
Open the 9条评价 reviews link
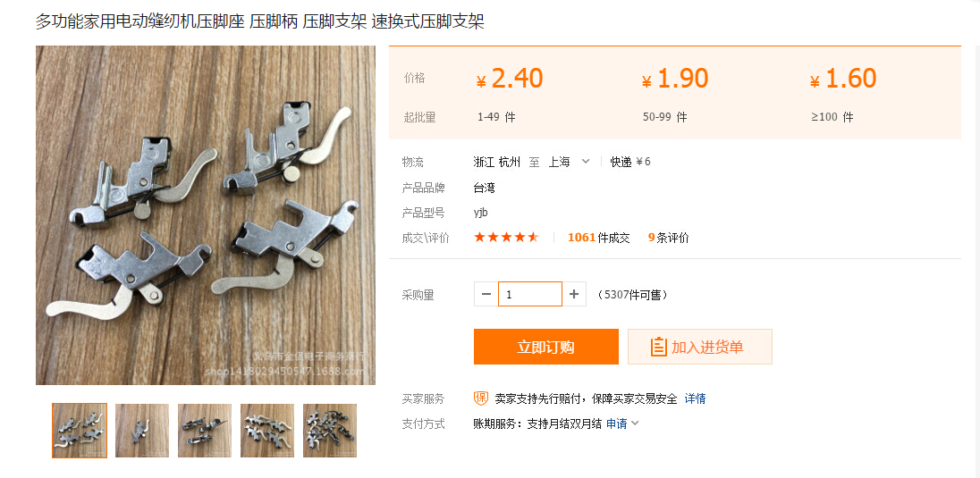click(669, 238)
